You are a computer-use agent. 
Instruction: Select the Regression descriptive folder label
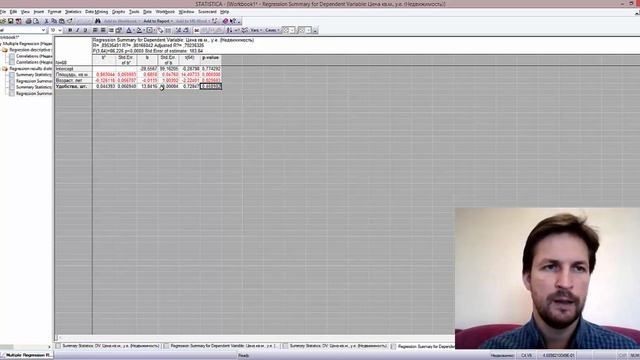pyautogui.click(x=31, y=50)
